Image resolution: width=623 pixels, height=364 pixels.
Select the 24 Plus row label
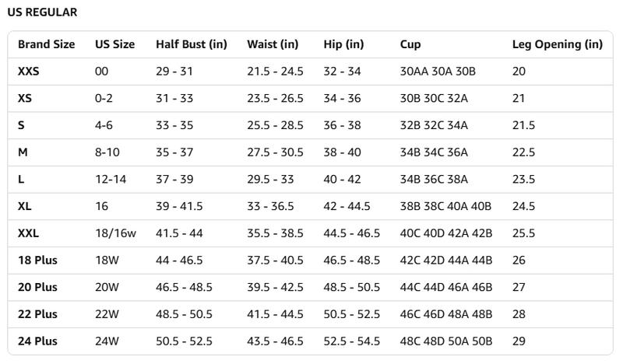(x=37, y=341)
